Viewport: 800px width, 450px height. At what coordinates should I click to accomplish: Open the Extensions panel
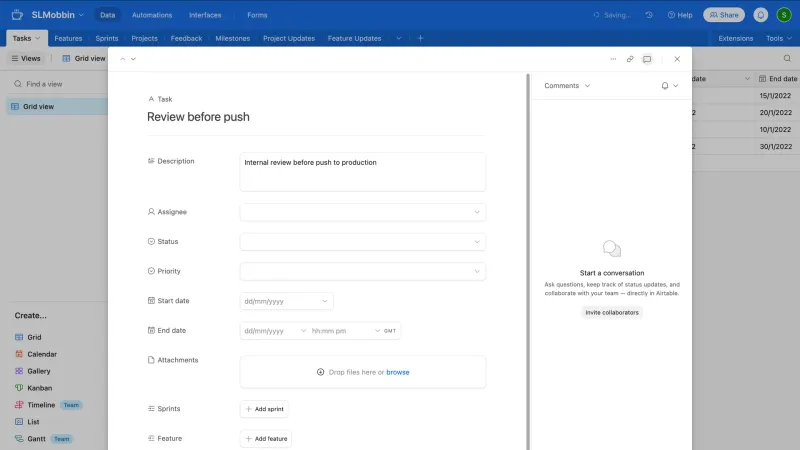(735, 38)
